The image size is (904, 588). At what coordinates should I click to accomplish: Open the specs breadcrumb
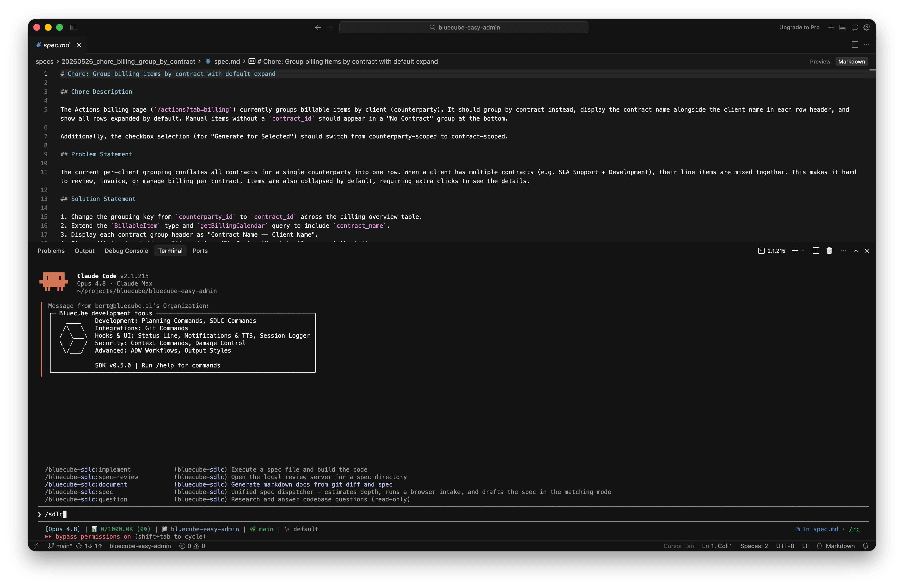point(44,62)
